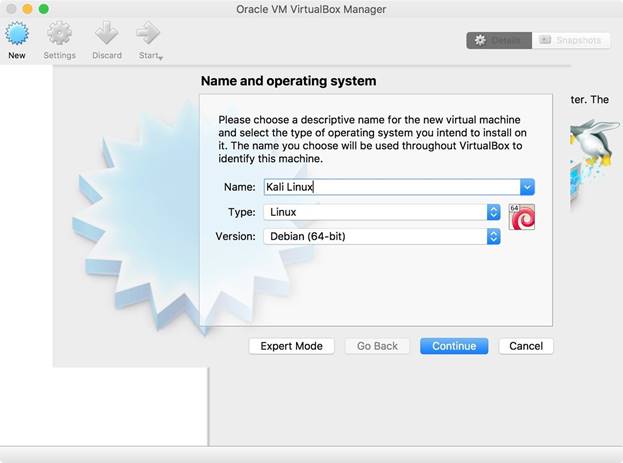The image size is (623, 463).
Task: Close the VirtualBox Manager window
Action: pyautogui.click(x=12, y=9)
